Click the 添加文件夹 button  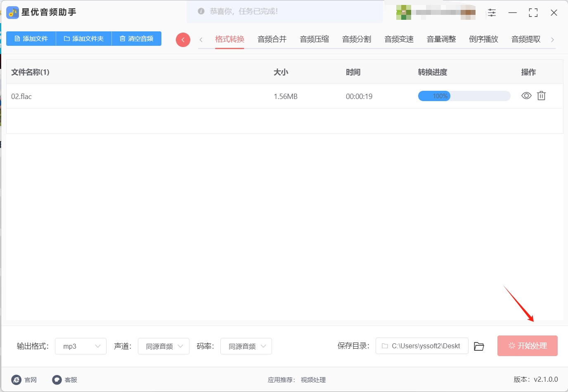coord(84,38)
